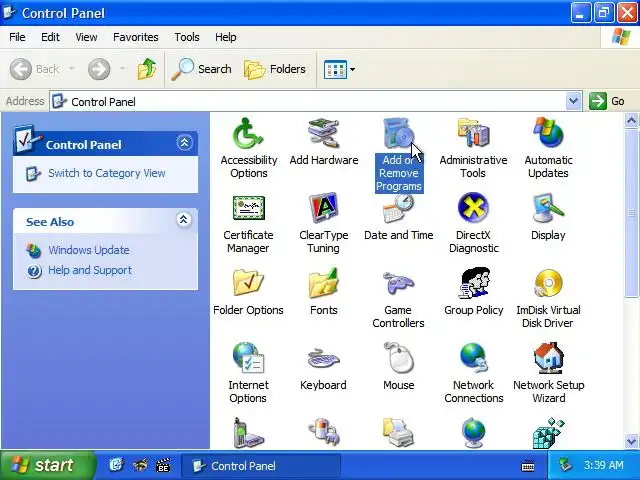640x480 pixels.
Task: Collapse the See Also section
Action: [184, 220]
